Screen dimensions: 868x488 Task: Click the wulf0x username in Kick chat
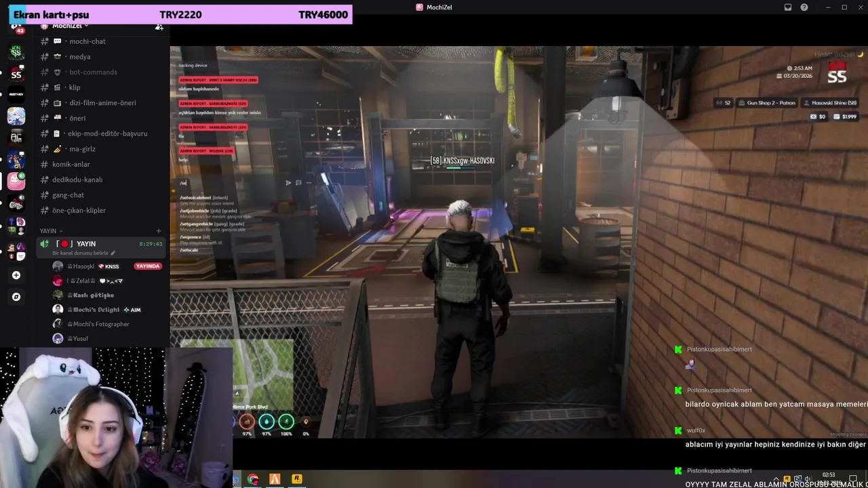(x=696, y=430)
